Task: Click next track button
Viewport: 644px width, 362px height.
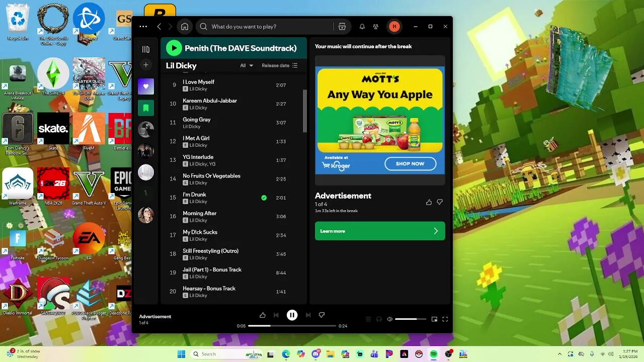Action: pyautogui.click(x=308, y=315)
